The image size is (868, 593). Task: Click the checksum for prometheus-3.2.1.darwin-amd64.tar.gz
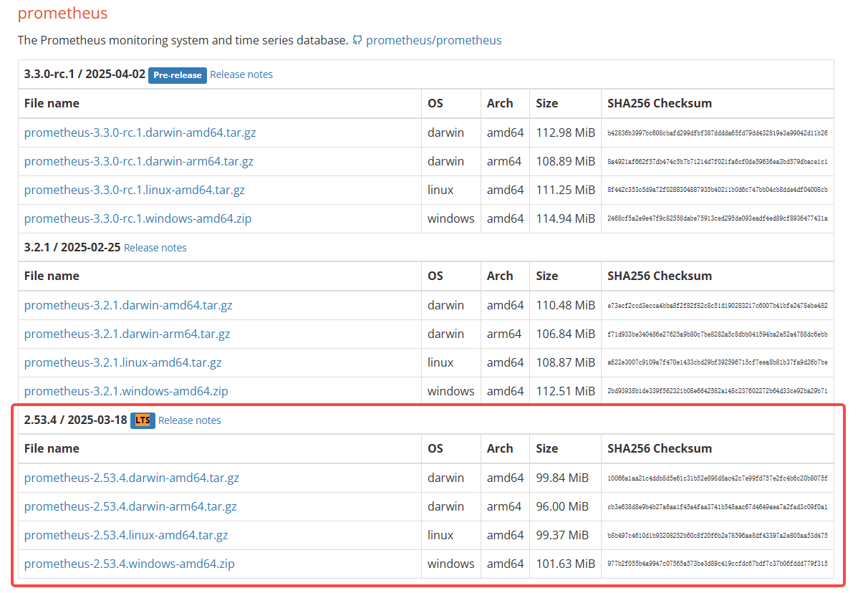coord(718,306)
